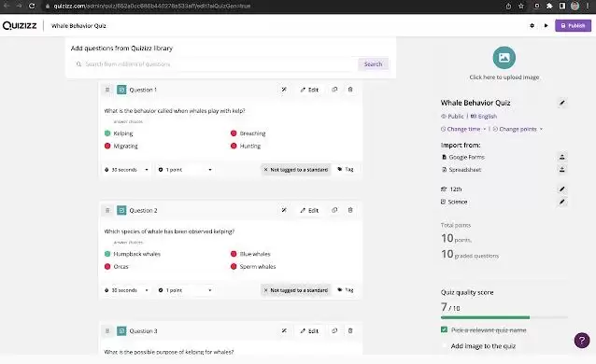
Task: Open Question 1 points dropdown
Action: (185, 170)
